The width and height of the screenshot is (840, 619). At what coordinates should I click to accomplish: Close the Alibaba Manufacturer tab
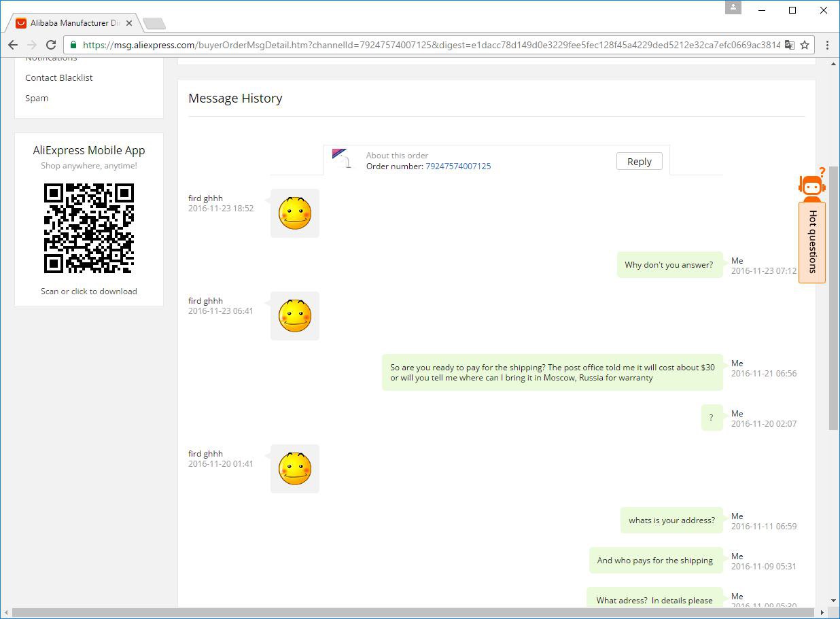[128, 23]
